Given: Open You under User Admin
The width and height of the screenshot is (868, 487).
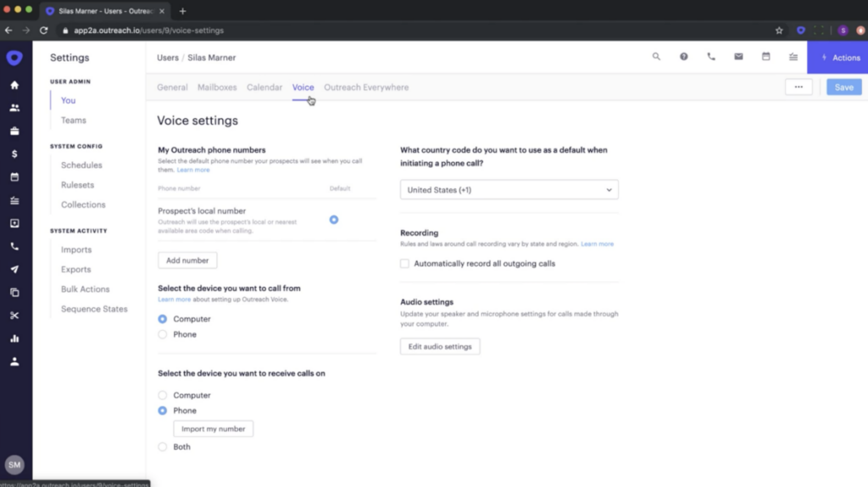Looking at the screenshot, I should [x=68, y=100].
